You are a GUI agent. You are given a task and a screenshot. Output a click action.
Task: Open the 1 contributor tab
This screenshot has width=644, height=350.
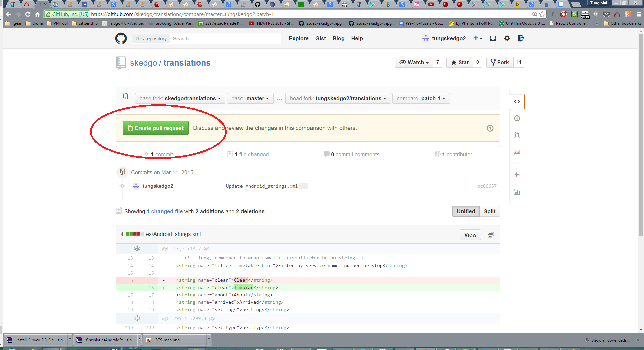click(x=453, y=154)
